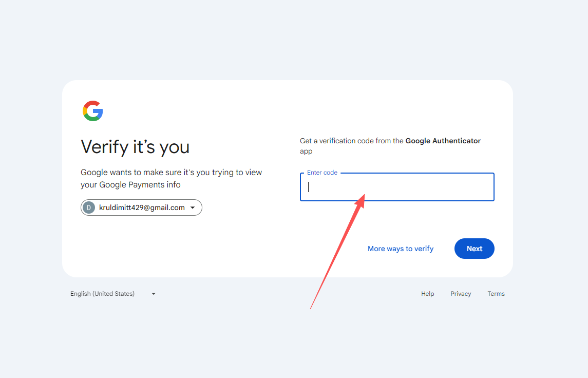Open the Privacy link in footer

461,294
